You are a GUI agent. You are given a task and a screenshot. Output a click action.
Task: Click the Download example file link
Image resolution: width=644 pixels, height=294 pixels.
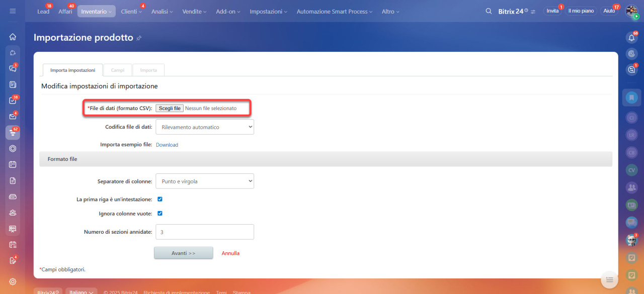(x=167, y=145)
